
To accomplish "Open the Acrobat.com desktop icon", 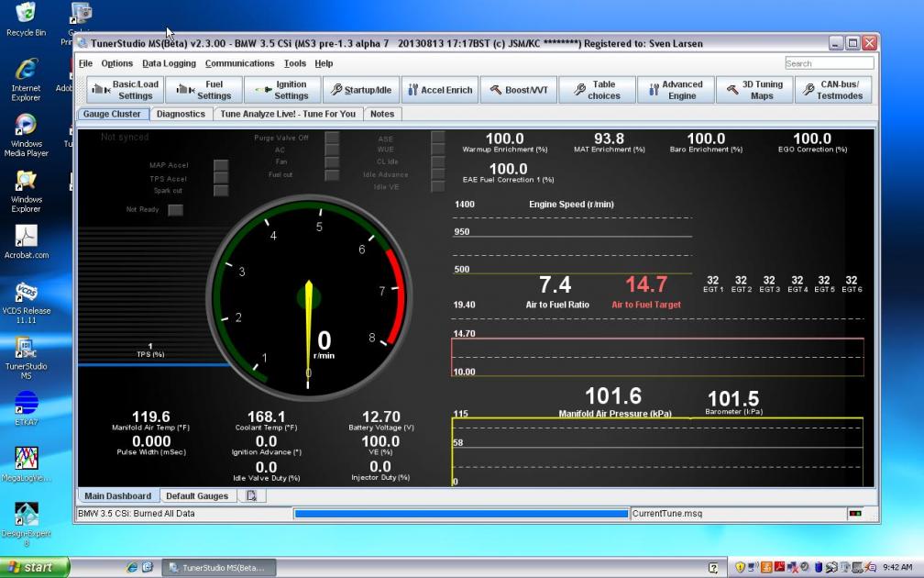I will coord(26,242).
